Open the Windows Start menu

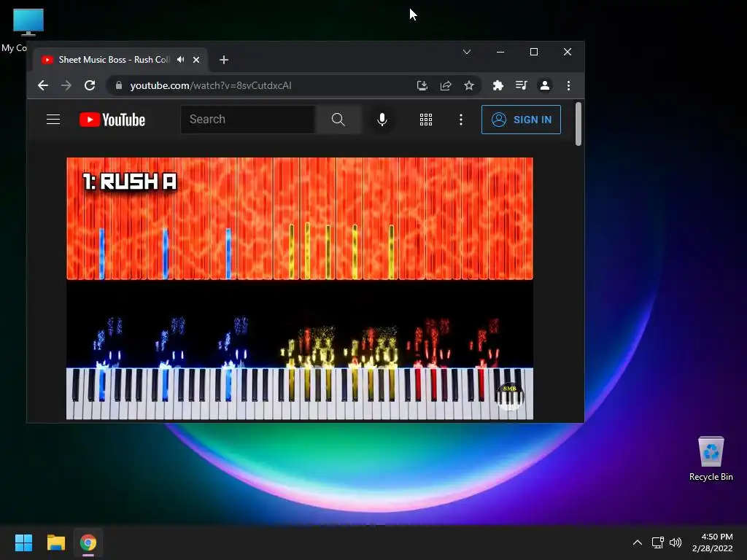click(x=23, y=542)
